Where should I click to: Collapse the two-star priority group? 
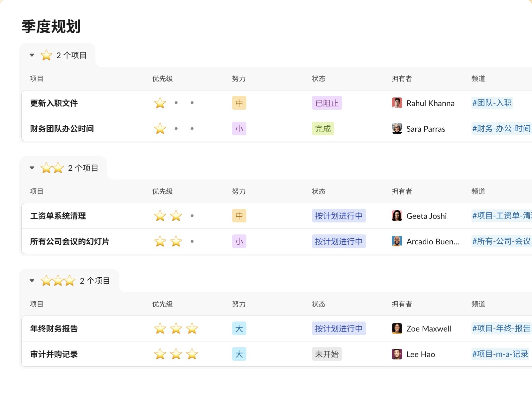[32, 168]
